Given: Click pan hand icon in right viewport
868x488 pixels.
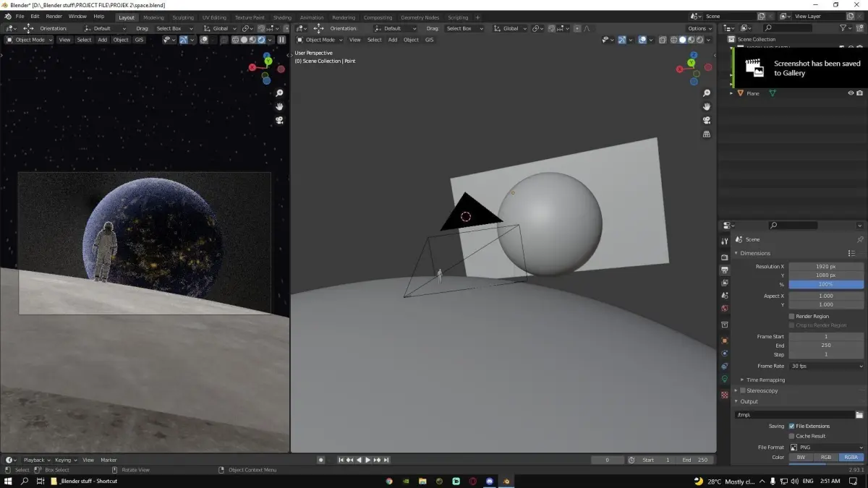Looking at the screenshot, I should tap(707, 106).
